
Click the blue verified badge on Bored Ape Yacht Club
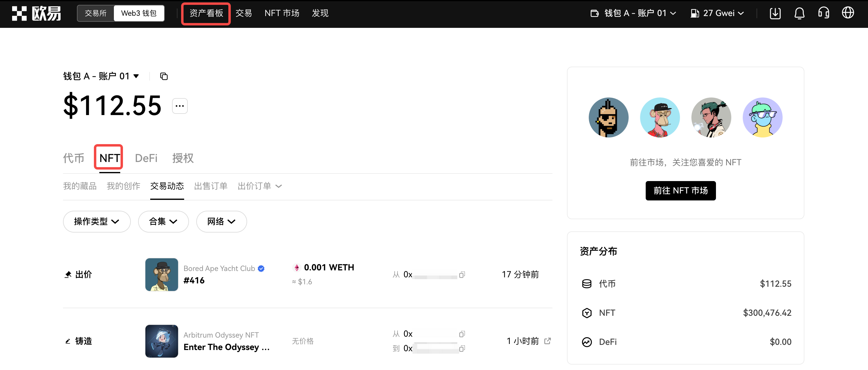[x=261, y=269]
